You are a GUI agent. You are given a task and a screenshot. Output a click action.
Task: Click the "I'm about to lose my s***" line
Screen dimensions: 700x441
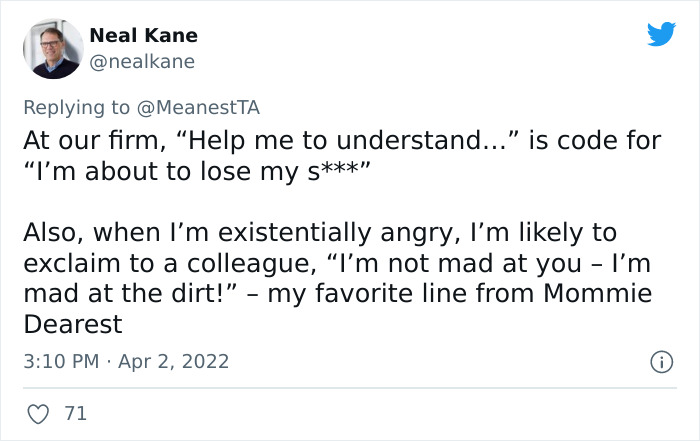click(197, 171)
